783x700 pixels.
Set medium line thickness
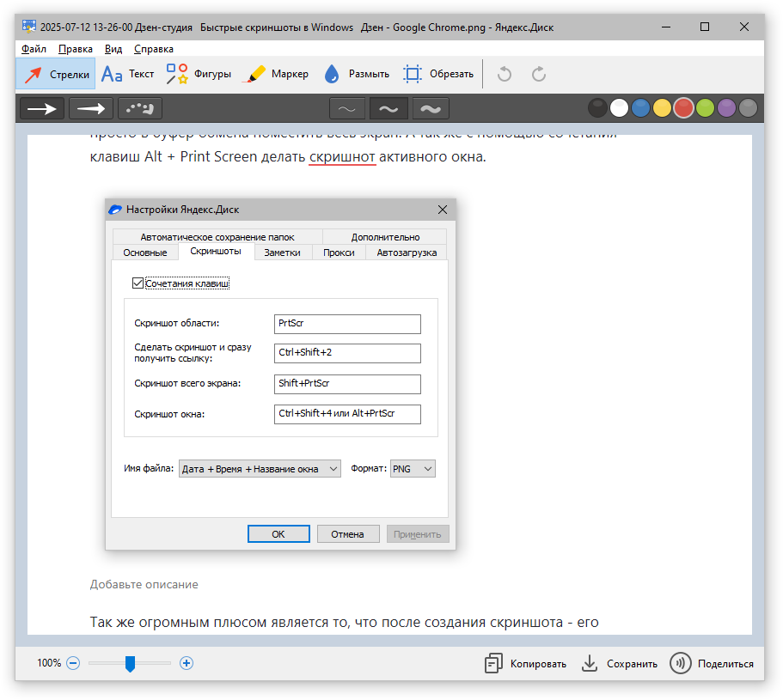(388, 109)
